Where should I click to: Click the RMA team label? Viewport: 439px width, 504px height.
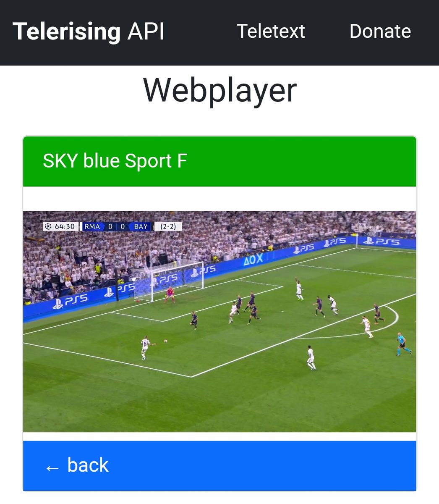coord(92,226)
